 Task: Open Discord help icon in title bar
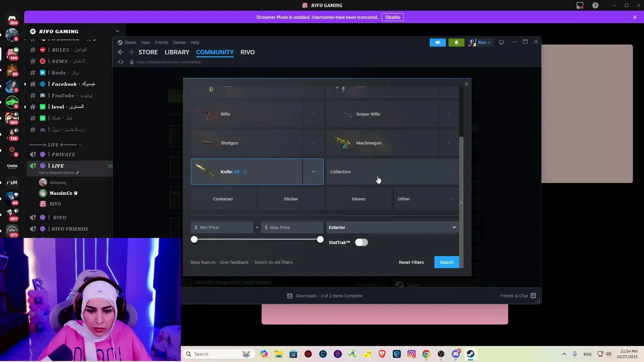point(596,6)
